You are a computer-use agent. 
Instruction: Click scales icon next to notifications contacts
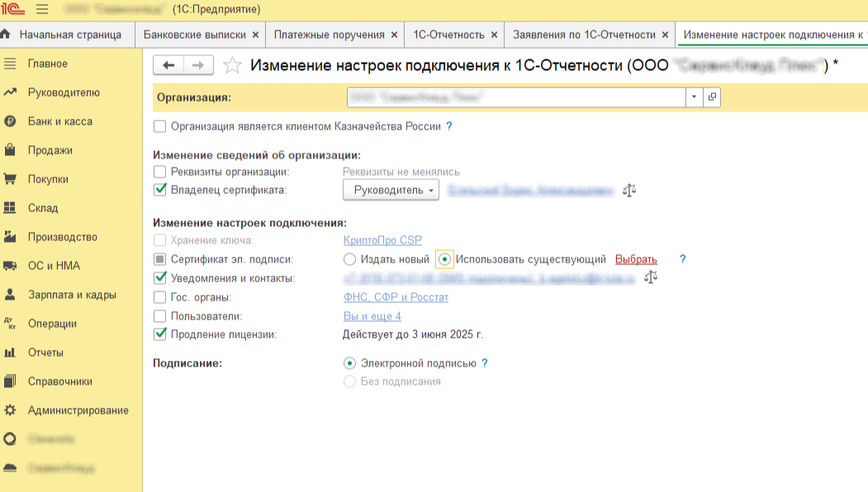tap(651, 277)
